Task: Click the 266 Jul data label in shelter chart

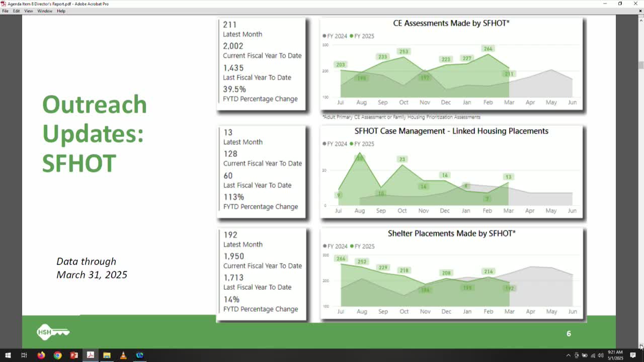Action: click(341, 259)
